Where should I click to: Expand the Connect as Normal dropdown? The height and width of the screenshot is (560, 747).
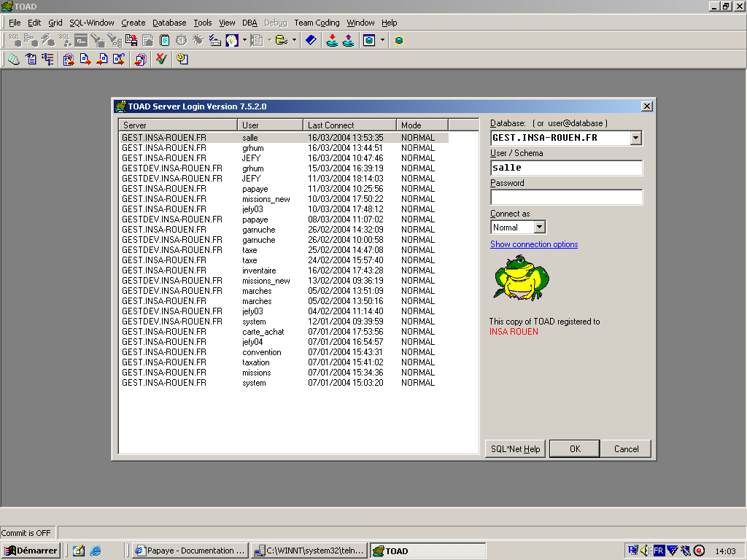point(539,227)
